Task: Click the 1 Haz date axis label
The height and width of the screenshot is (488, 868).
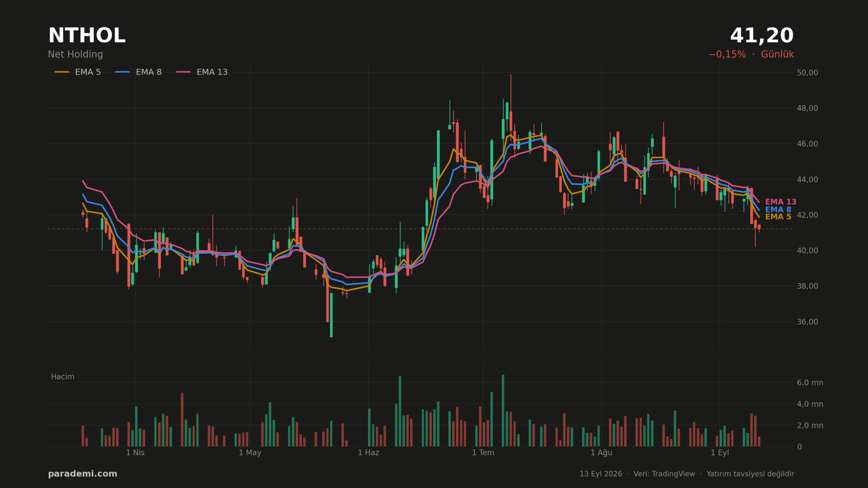Action: coord(368,453)
